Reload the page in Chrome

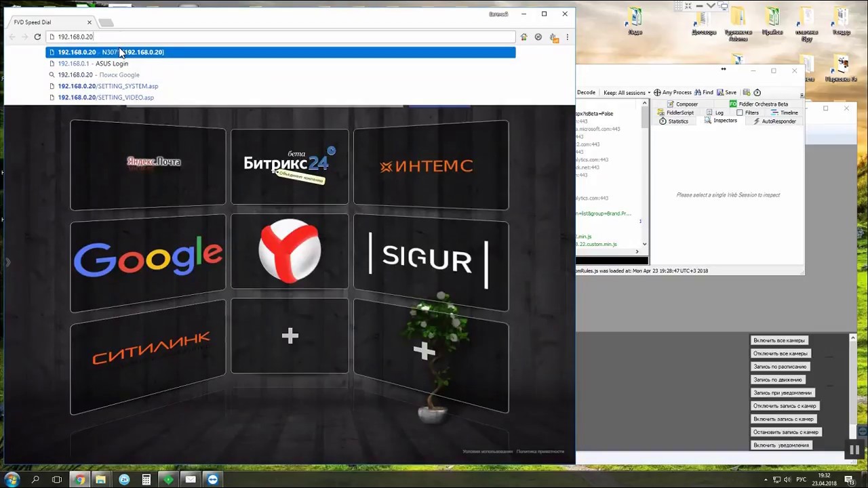coord(37,37)
